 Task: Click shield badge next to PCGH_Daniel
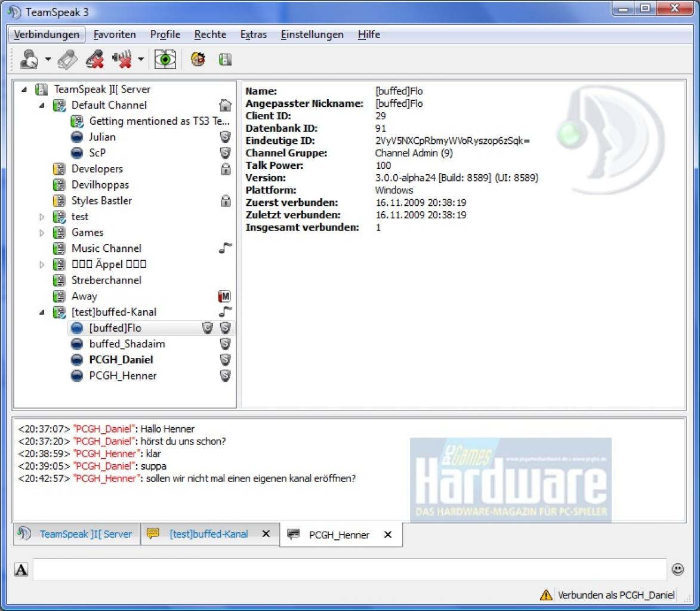click(x=226, y=360)
